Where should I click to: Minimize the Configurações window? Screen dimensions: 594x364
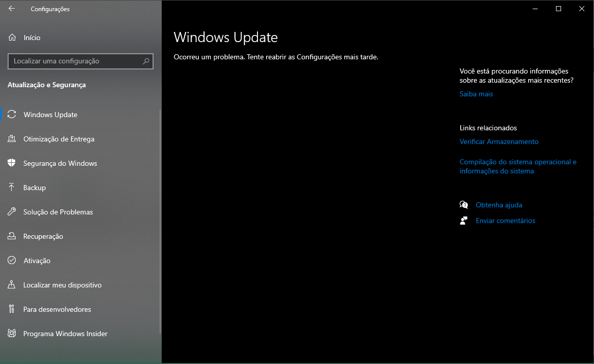535,8
